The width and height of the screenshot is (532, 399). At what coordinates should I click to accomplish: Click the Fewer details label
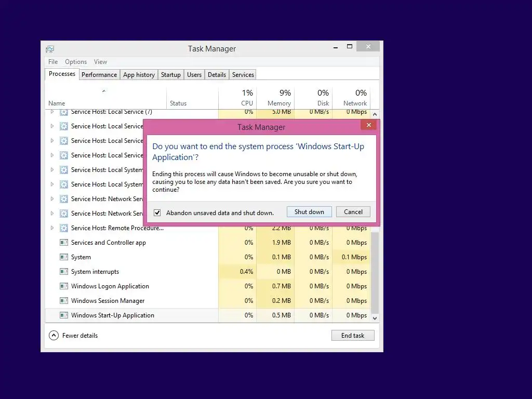click(80, 336)
